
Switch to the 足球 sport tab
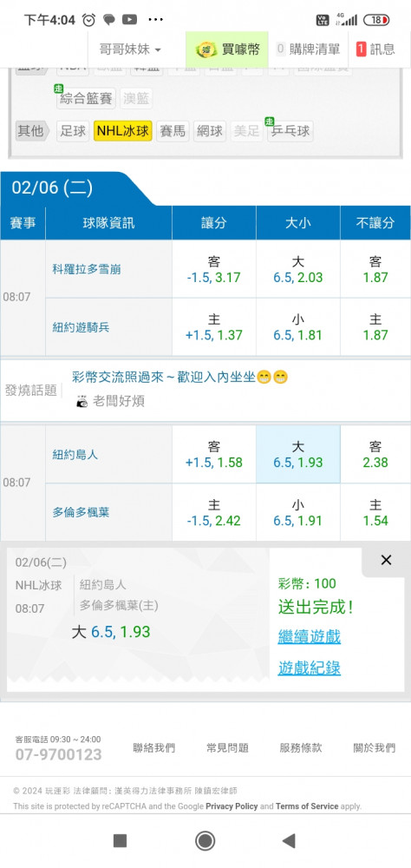point(73,131)
